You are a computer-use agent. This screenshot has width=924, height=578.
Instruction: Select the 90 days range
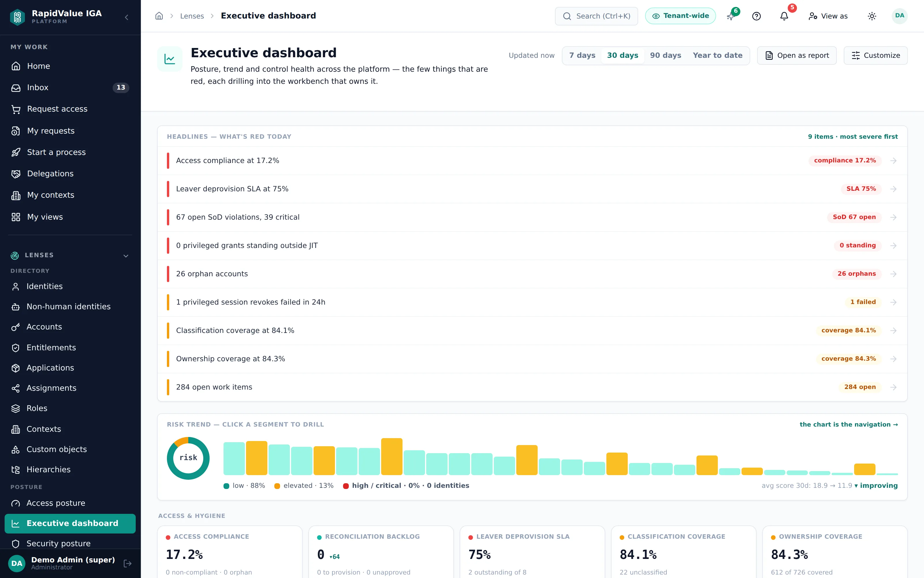tap(666, 55)
